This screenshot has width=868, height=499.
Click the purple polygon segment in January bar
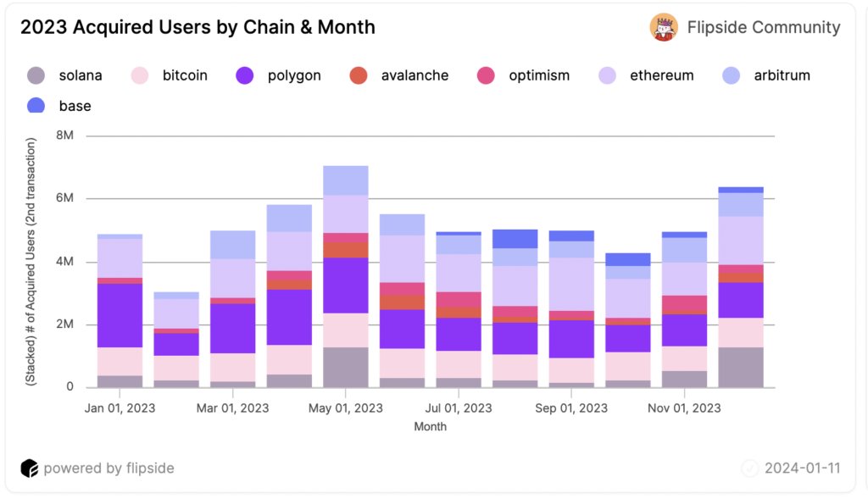(x=120, y=315)
